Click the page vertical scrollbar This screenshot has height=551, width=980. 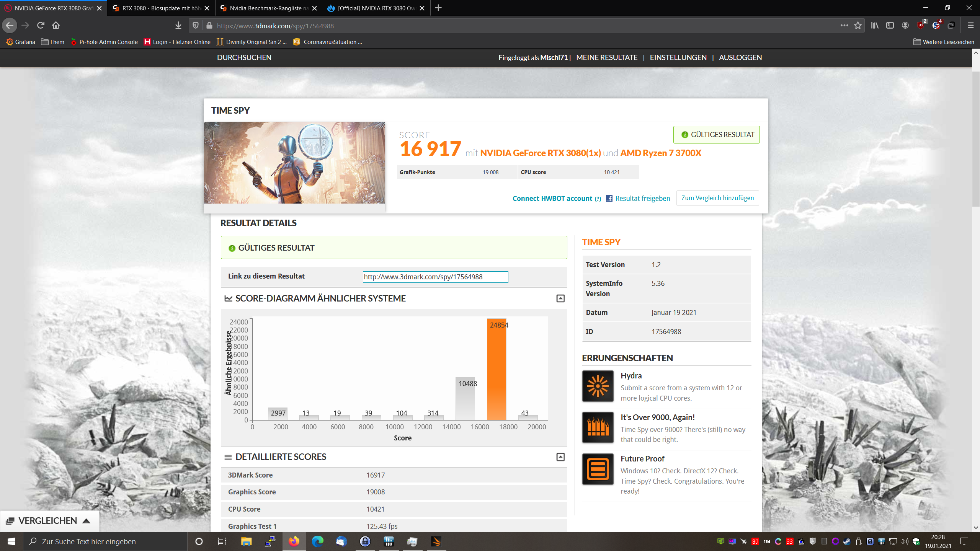pyautogui.click(x=976, y=138)
